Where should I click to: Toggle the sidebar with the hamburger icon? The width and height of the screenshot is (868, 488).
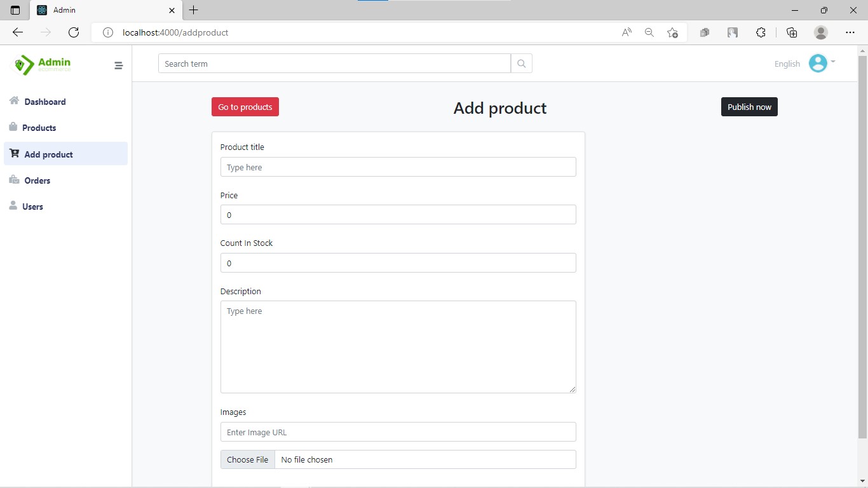(119, 65)
